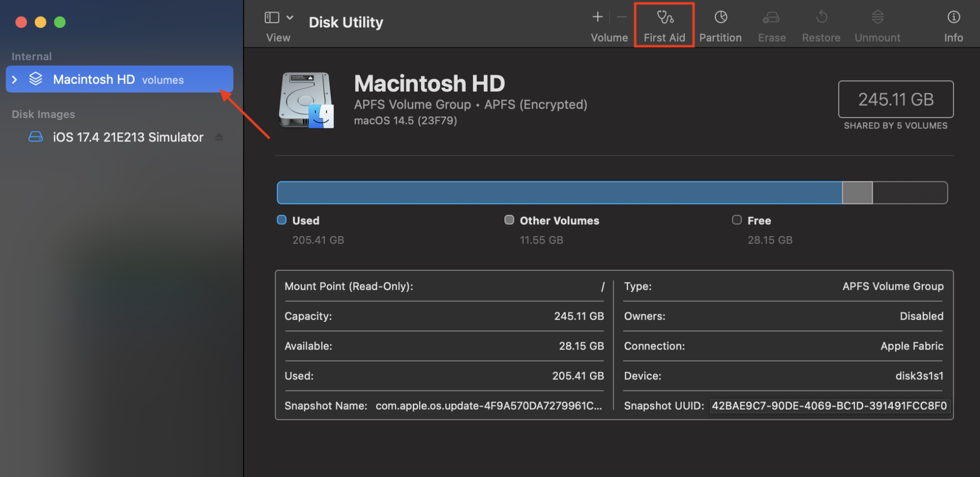Click the View label in the toolbar
Screen dimensions: 980x477
coord(278,37)
